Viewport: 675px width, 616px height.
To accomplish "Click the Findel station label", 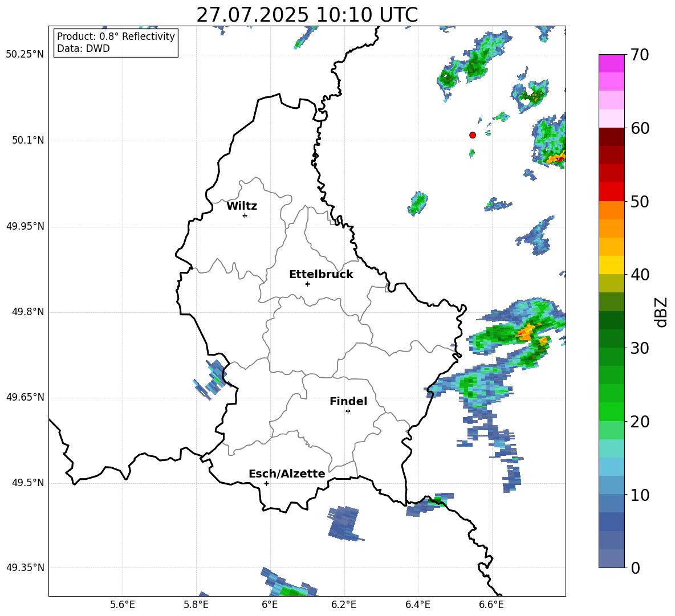I will coord(348,401).
